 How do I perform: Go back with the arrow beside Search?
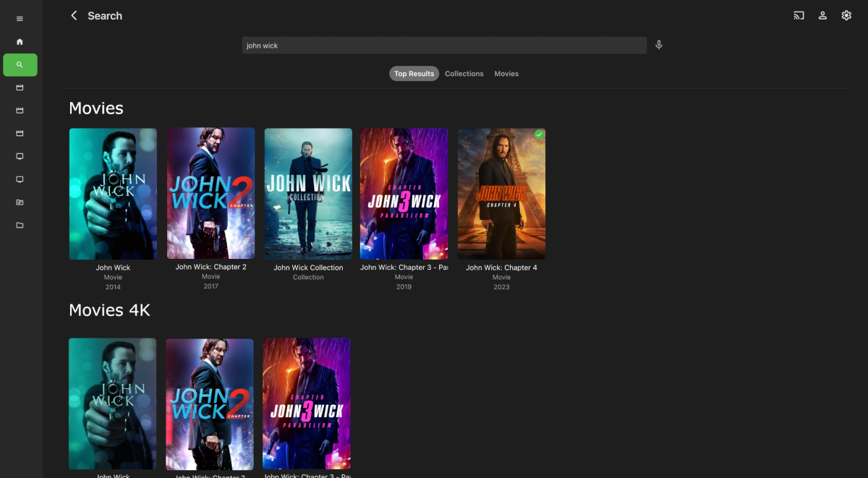point(74,15)
